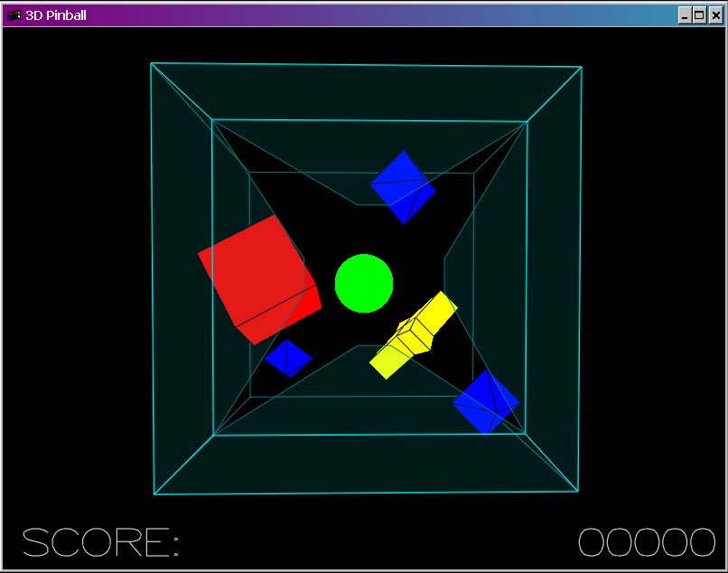Click the SCORE: label
Viewport: 728px width, 573px height.
101,542
